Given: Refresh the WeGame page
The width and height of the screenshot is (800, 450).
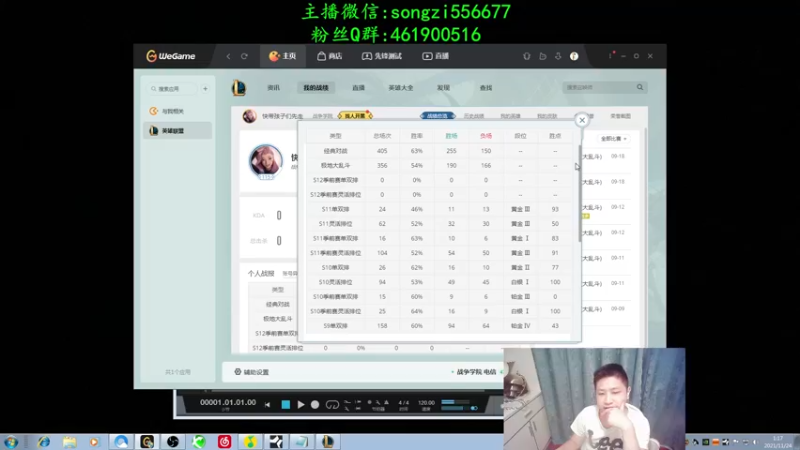Looking at the screenshot, I should tap(244, 56).
